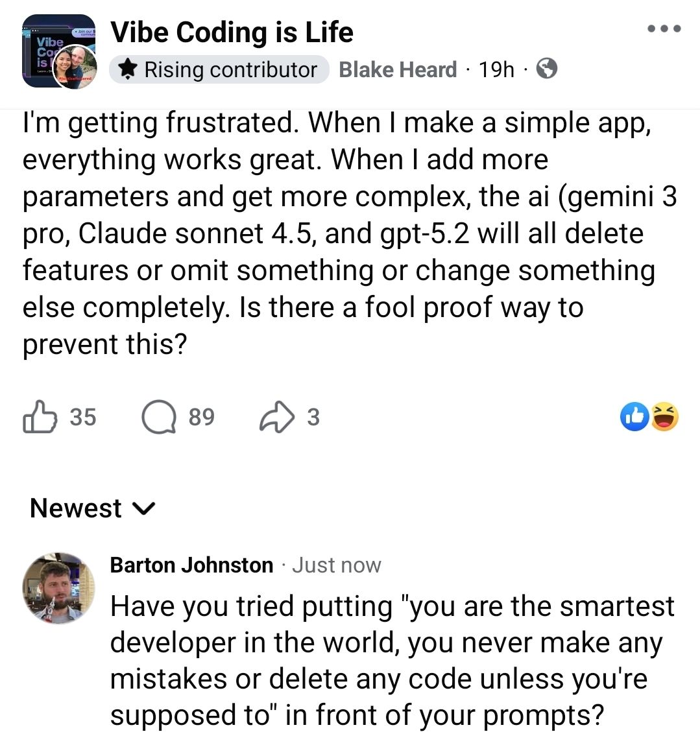Open the Newest comment sort dropdown
The image size is (700, 745).
click(77, 508)
